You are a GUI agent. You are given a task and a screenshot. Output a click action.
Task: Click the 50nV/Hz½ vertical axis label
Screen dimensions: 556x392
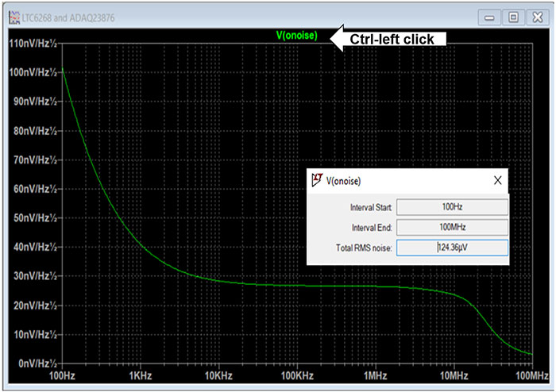(x=34, y=217)
